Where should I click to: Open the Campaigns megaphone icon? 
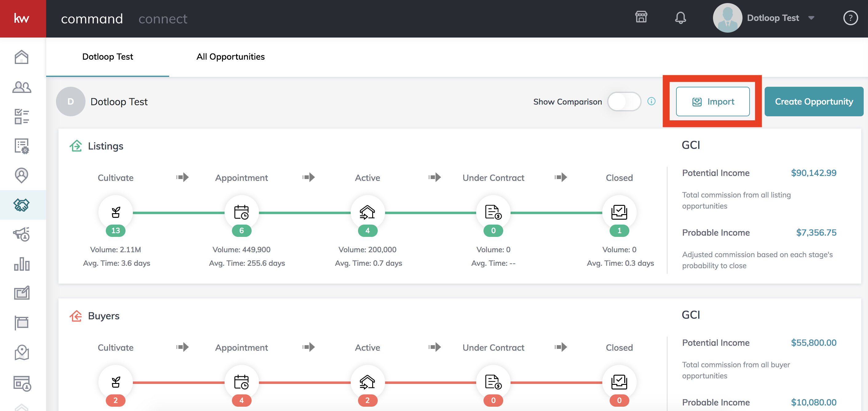click(21, 234)
